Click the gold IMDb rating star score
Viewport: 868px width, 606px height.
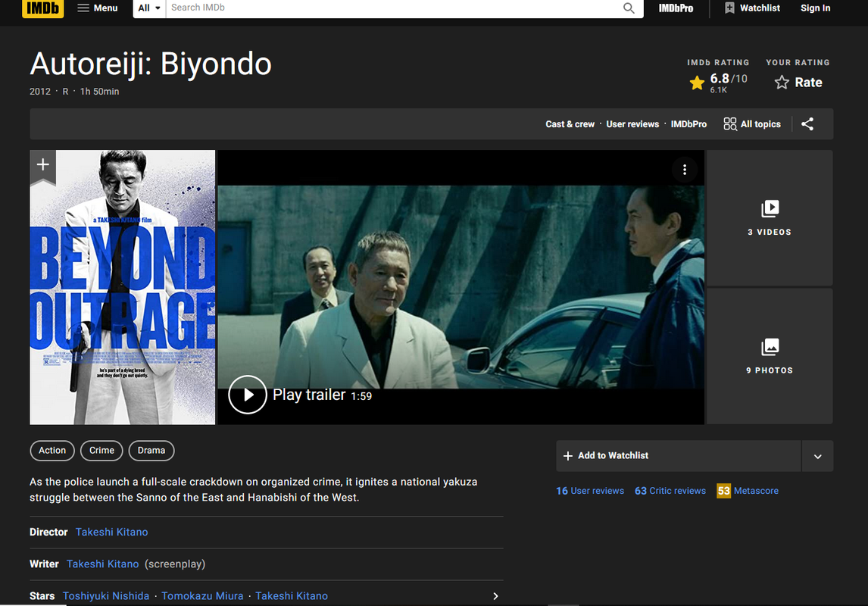(718, 83)
